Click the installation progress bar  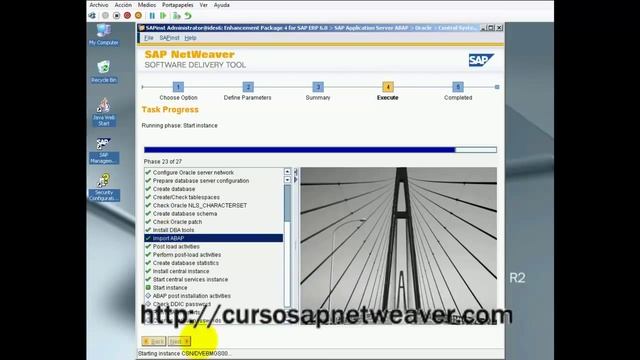click(320, 150)
